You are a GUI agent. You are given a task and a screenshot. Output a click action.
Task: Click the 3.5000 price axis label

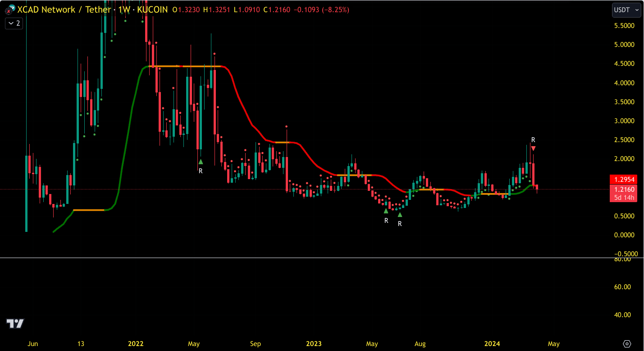(x=624, y=102)
